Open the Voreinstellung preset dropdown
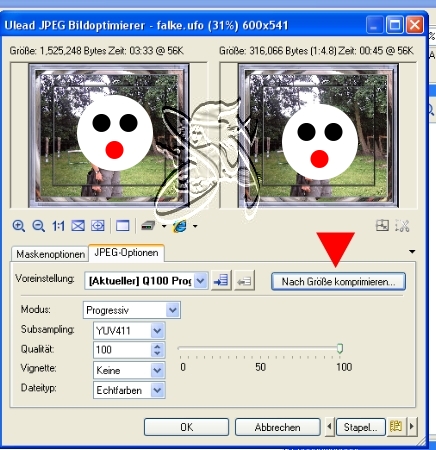This screenshot has height=450, width=436. 201,281
